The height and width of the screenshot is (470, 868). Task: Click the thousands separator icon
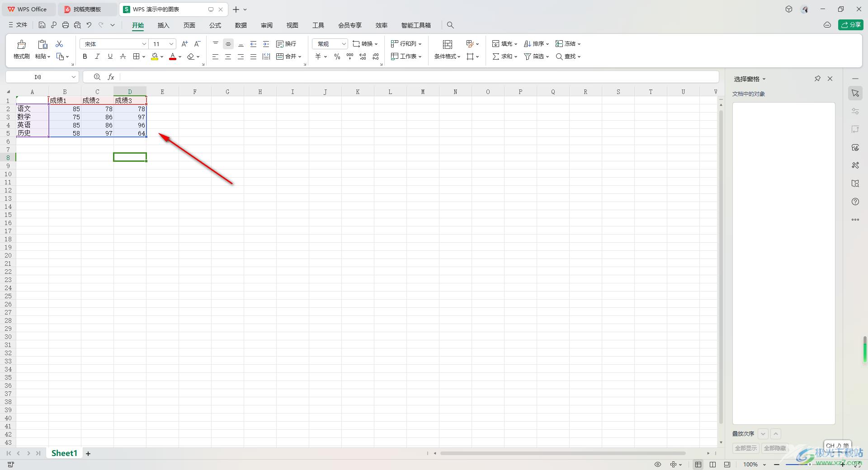click(x=350, y=56)
